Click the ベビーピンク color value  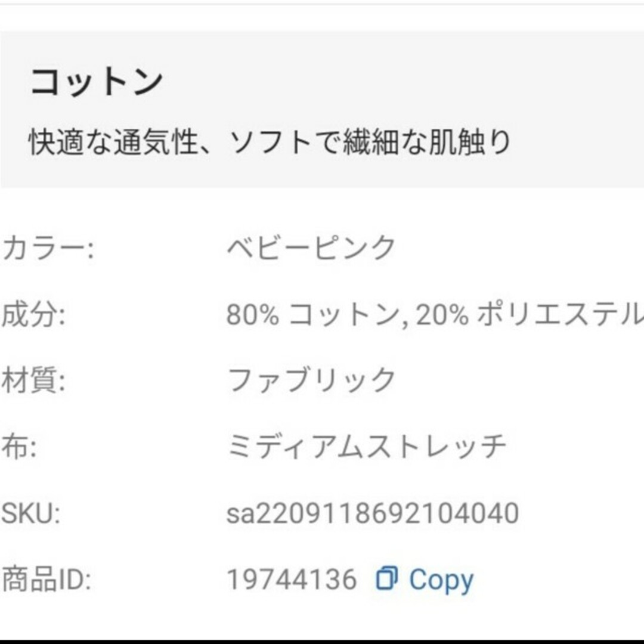coord(311,247)
